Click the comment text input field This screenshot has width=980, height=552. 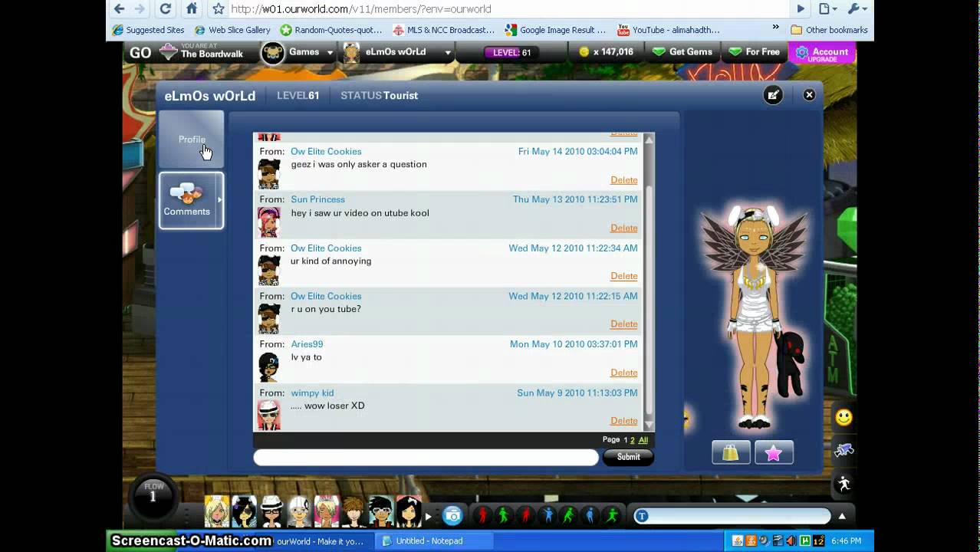426,457
